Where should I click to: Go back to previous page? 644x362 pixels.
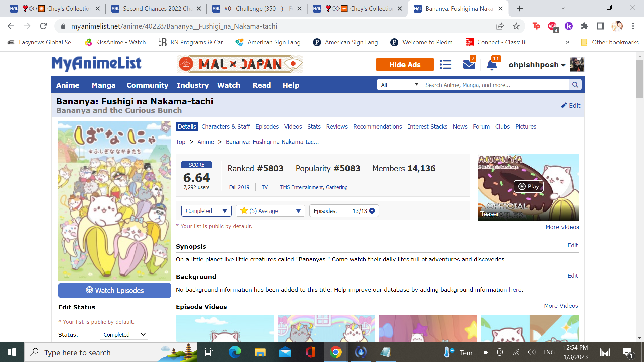click(x=11, y=26)
